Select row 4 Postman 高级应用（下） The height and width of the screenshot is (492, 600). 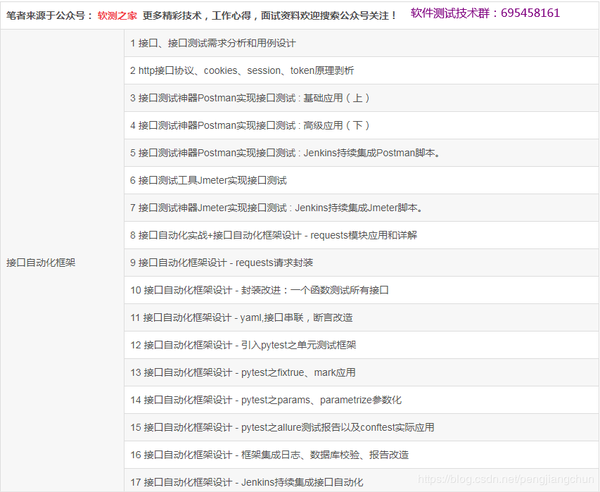(362, 125)
